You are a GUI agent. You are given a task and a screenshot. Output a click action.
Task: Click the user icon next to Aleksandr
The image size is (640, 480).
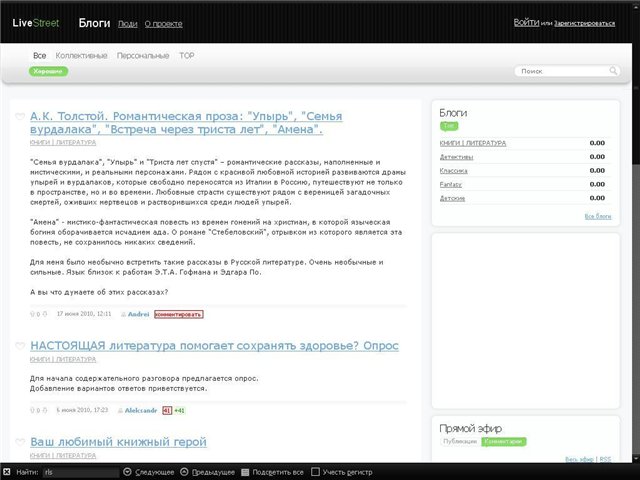pos(120,411)
